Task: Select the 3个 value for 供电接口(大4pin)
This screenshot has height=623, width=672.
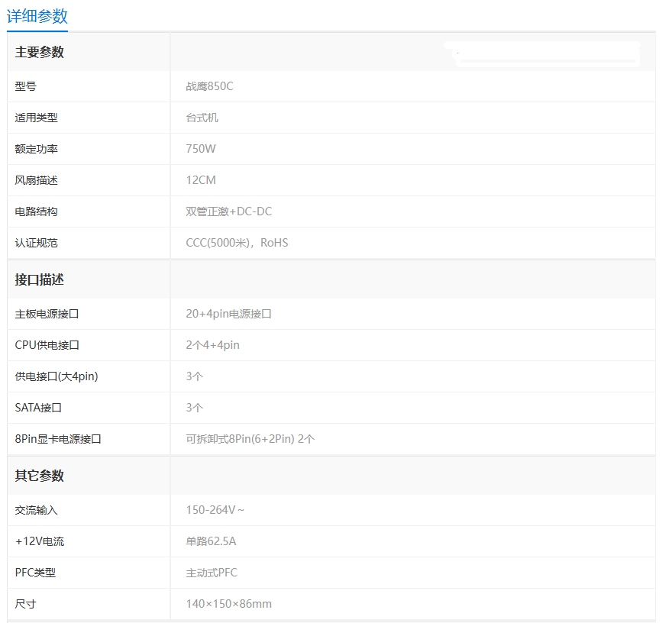Action: 195,376
